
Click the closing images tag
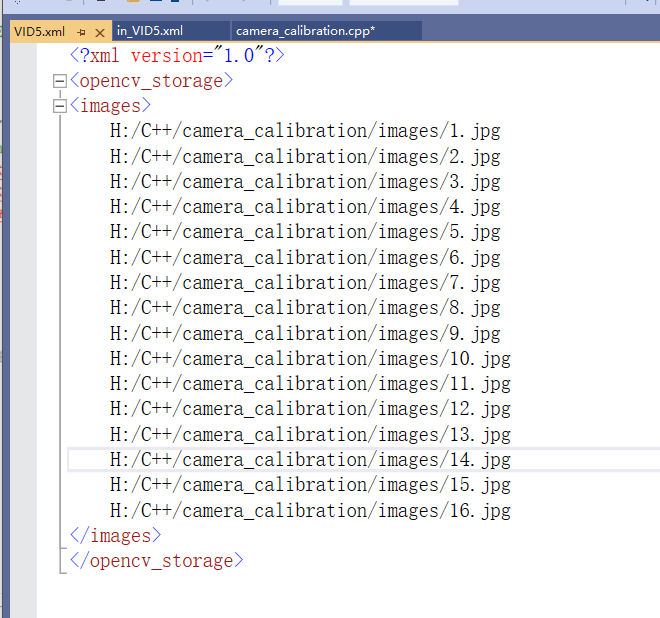pyautogui.click(x=115, y=535)
